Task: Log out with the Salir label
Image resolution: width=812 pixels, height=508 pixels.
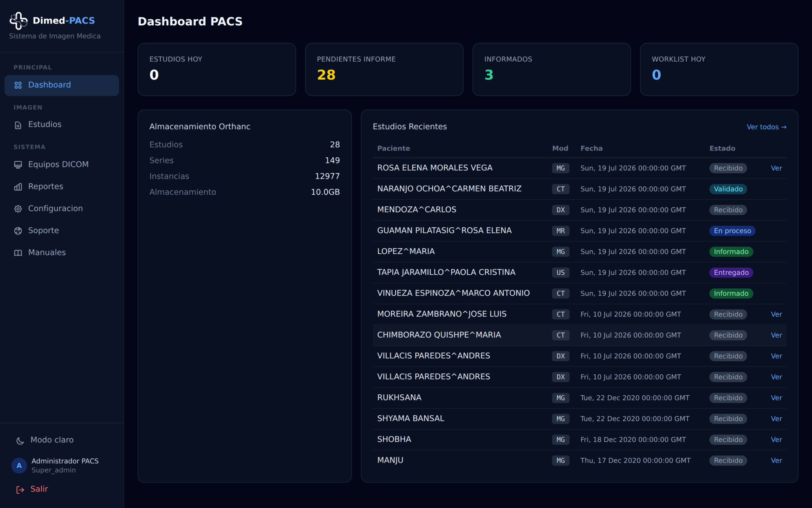Action: click(x=39, y=489)
